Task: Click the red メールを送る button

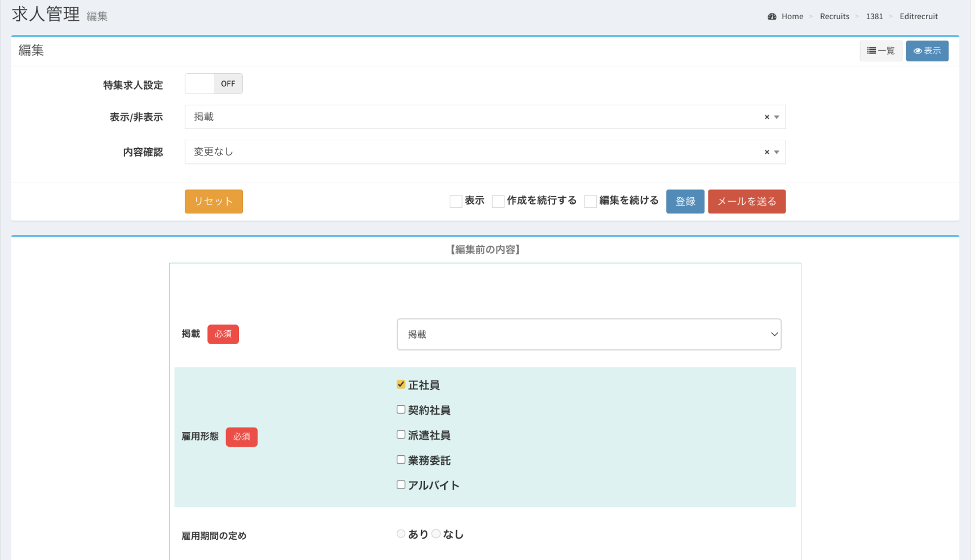Action: coord(746,201)
